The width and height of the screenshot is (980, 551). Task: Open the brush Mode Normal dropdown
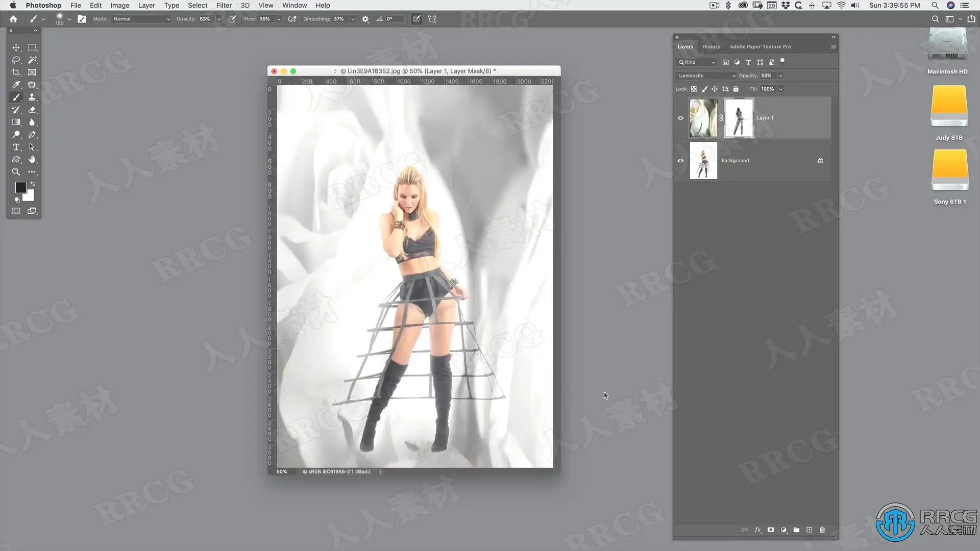tap(141, 19)
